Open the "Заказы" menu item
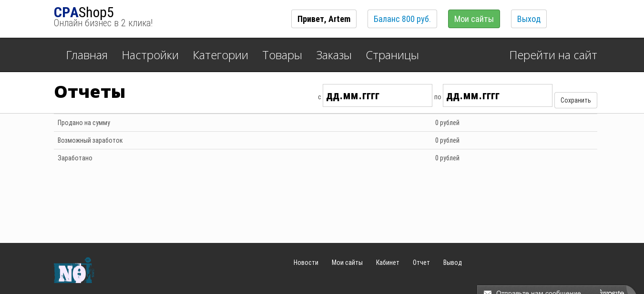The image size is (644, 294). point(334,55)
